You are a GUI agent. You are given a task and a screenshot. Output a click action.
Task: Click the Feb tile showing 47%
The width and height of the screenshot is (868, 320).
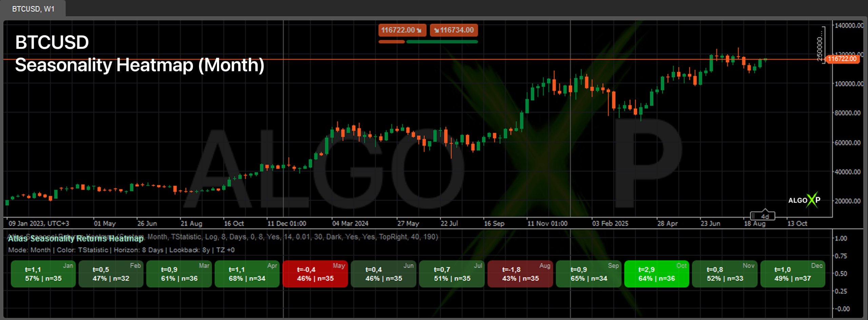111,274
